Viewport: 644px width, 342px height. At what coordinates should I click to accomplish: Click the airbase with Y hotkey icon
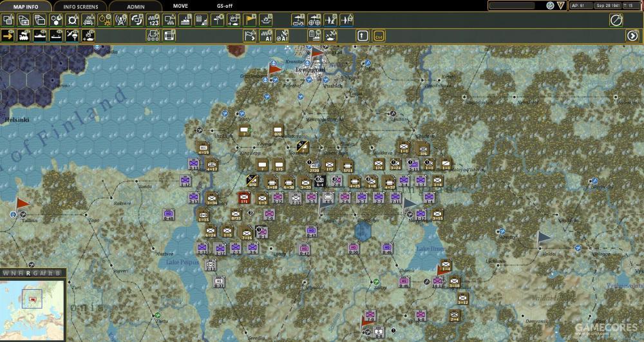pos(314,20)
